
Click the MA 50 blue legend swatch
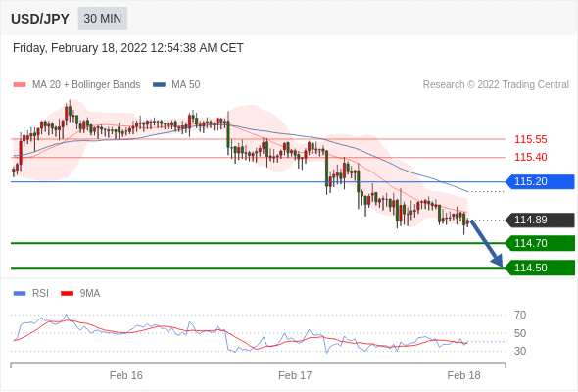pos(159,85)
